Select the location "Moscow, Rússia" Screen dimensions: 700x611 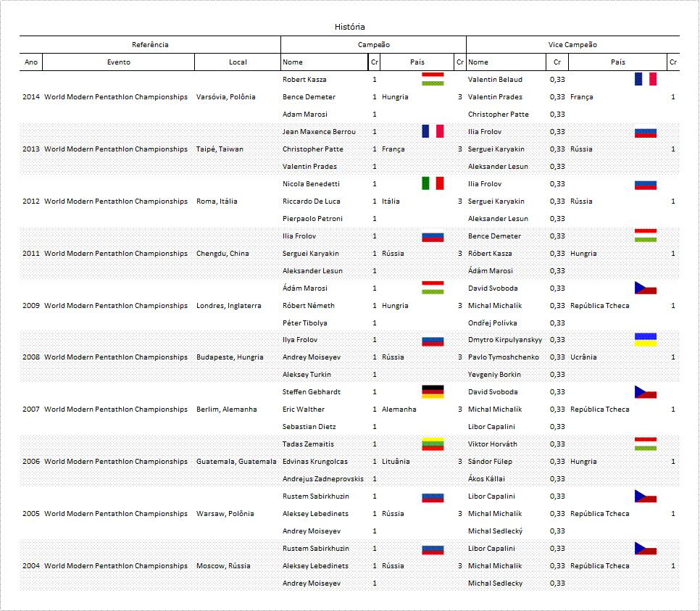pyautogui.click(x=223, y=566)
